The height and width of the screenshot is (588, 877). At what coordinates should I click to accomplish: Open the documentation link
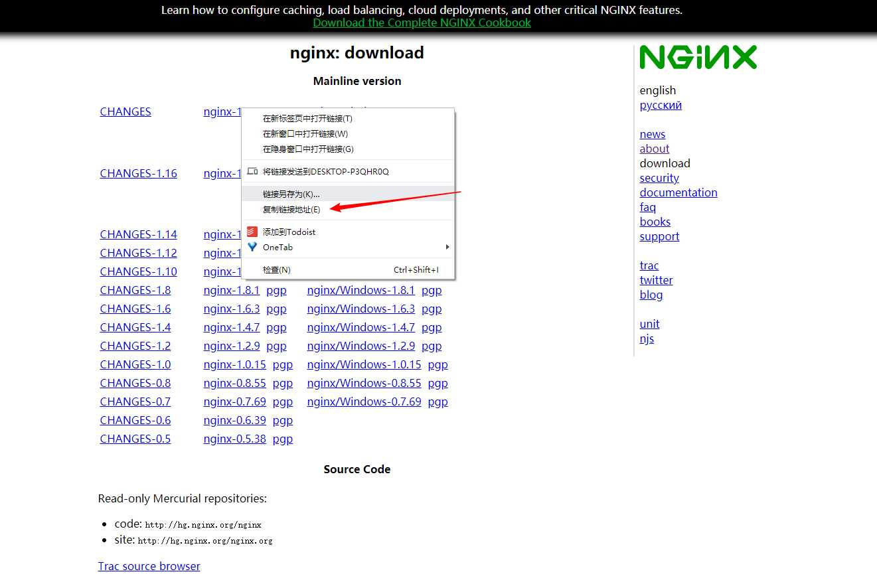coord(678,192)
